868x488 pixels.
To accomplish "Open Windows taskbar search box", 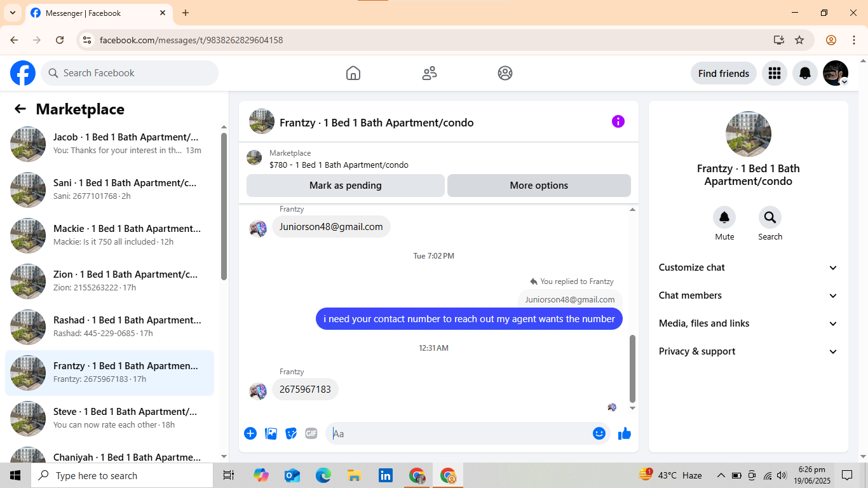I will pyautogui.click(x=122, y=475).
